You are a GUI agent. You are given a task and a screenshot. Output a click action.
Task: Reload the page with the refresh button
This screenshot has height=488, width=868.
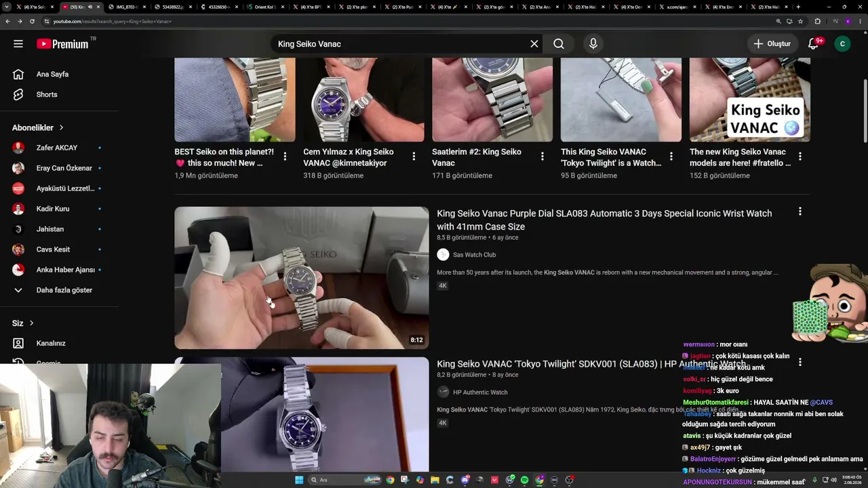(x=32, y=21)
